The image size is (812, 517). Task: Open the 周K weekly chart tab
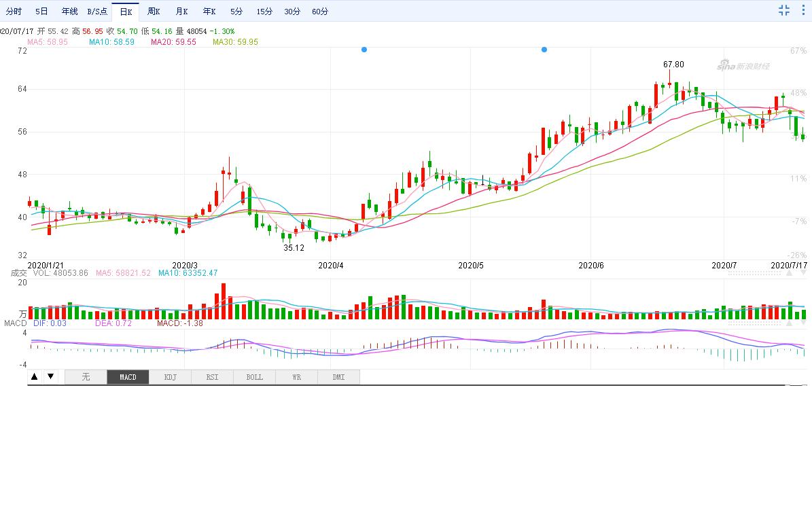click(x=154, y=12)
